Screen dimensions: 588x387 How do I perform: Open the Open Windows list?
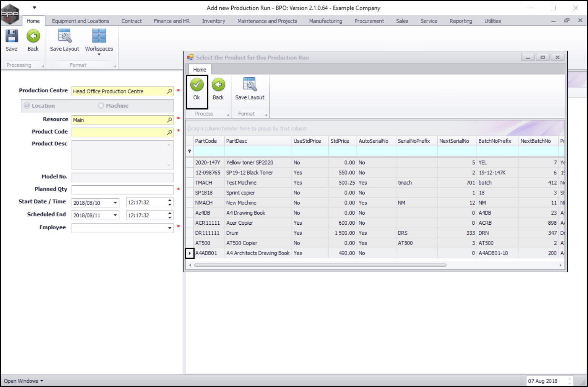(23, 381)
